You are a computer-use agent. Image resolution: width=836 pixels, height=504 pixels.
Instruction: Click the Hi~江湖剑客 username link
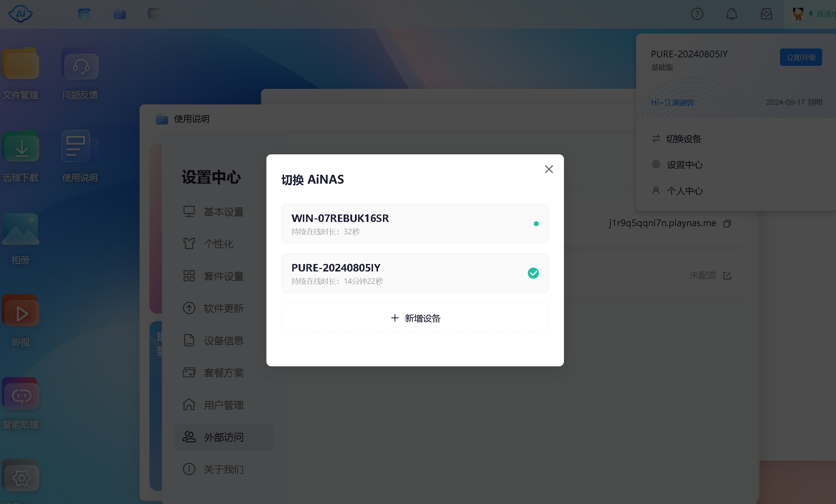672,102
